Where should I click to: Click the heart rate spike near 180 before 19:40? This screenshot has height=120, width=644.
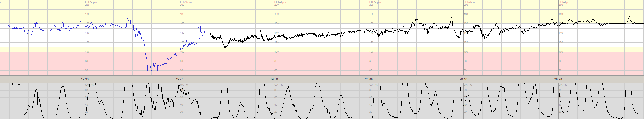132,15
